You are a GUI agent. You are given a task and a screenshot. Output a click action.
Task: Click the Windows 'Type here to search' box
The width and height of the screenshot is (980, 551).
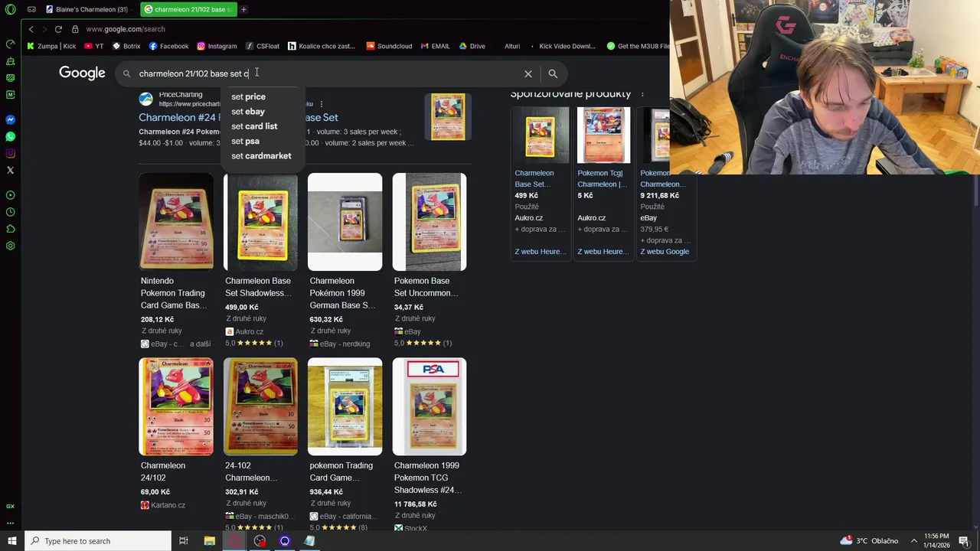(x=96, y=541)
